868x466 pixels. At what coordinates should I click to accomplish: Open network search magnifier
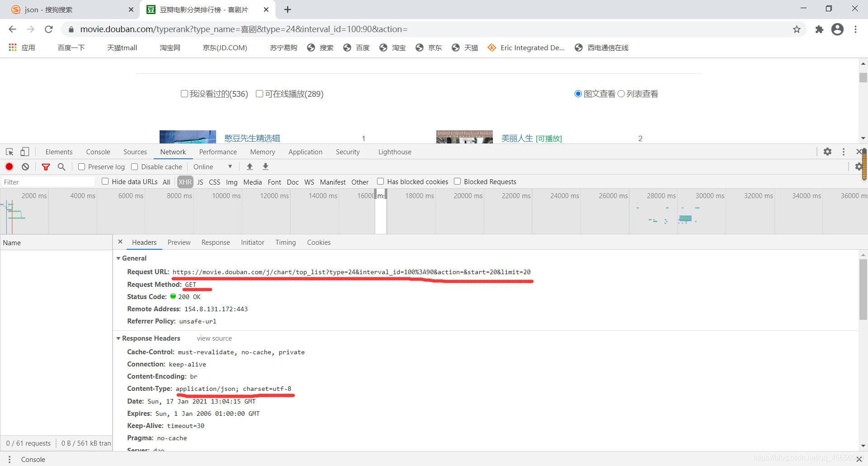[x=61, y=167]
